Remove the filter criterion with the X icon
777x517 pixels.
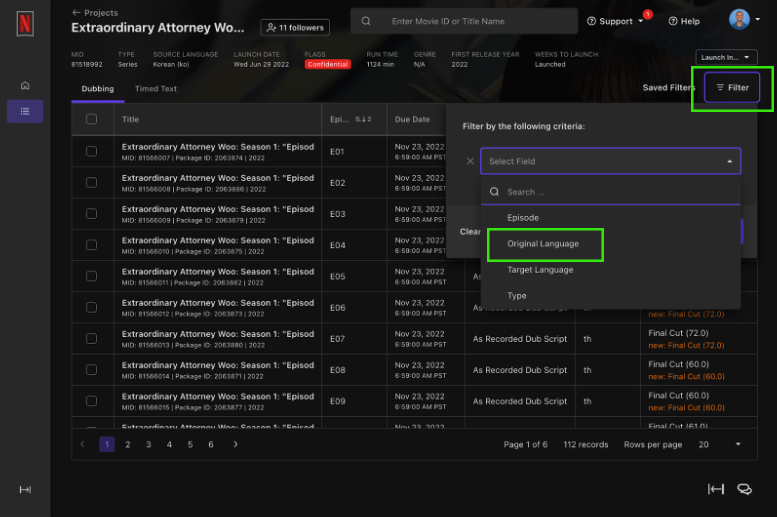[470, 161]
